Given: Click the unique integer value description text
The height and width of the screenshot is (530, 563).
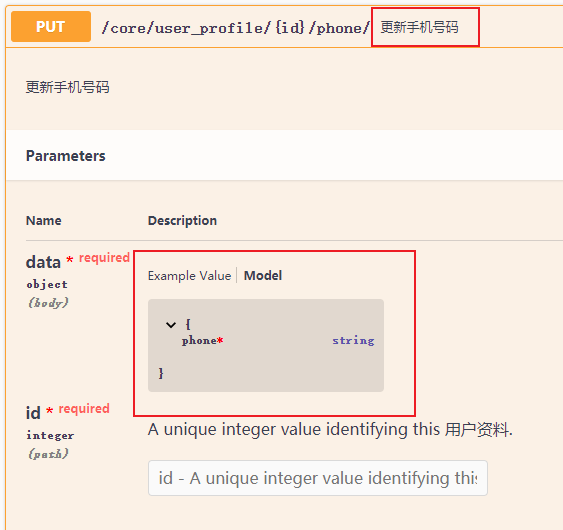Looking at the screenshot, I should (x=330, y=429).
